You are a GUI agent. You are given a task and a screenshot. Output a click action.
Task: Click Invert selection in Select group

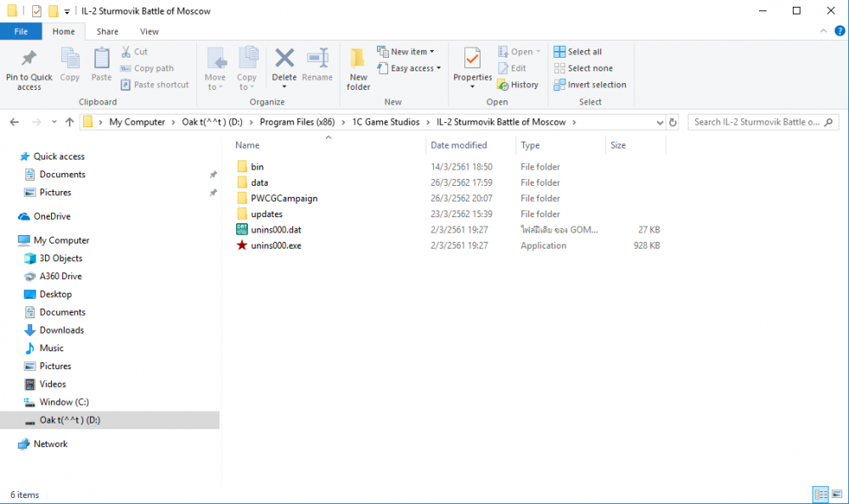coord(590,85)
